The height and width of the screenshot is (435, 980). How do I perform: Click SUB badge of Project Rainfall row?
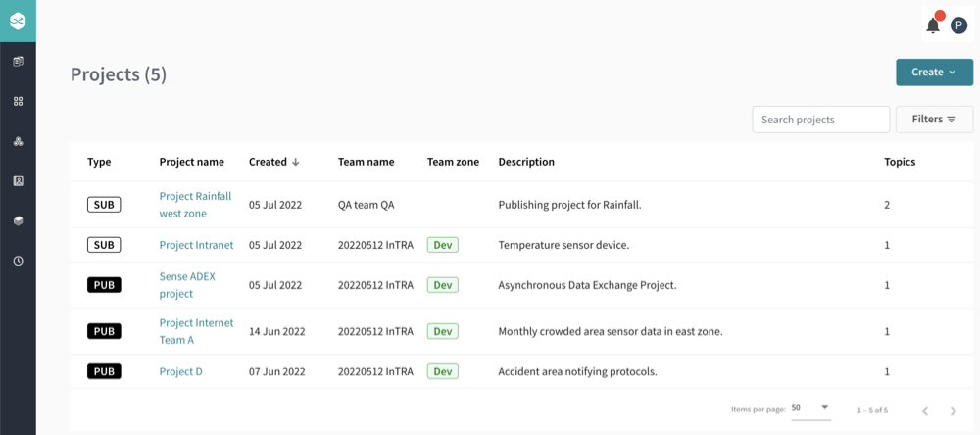click(104, 205)
